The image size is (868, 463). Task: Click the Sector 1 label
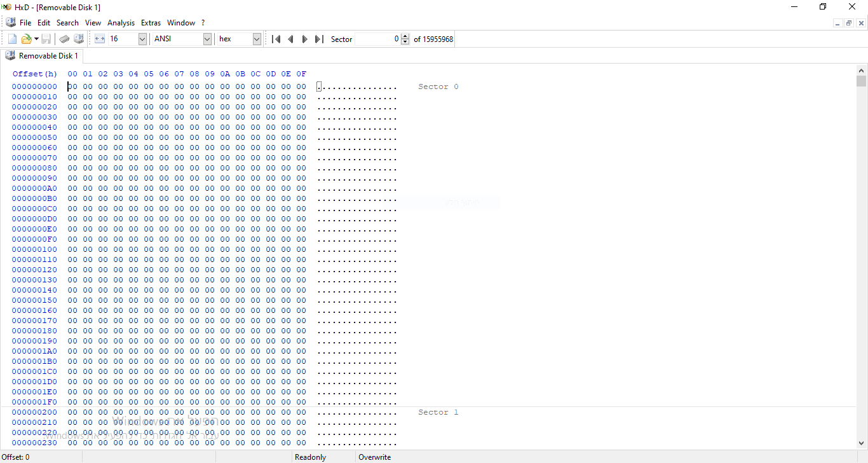[x=438, y=412]
